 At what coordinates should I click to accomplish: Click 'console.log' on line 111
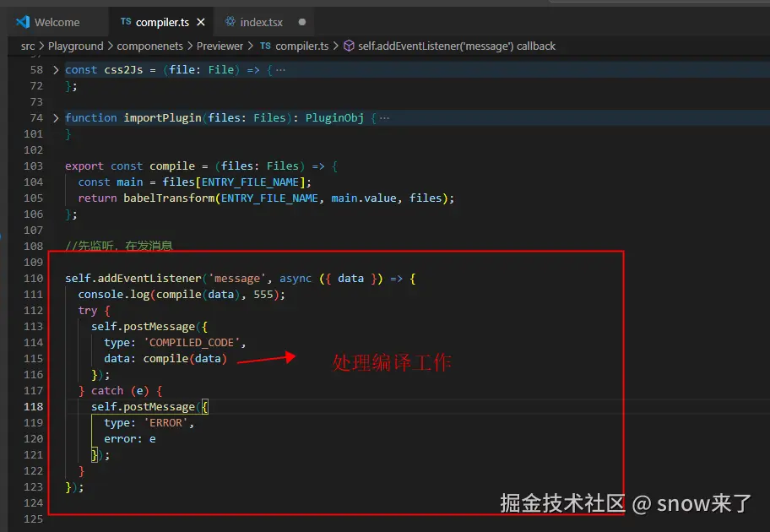(114, 295)
